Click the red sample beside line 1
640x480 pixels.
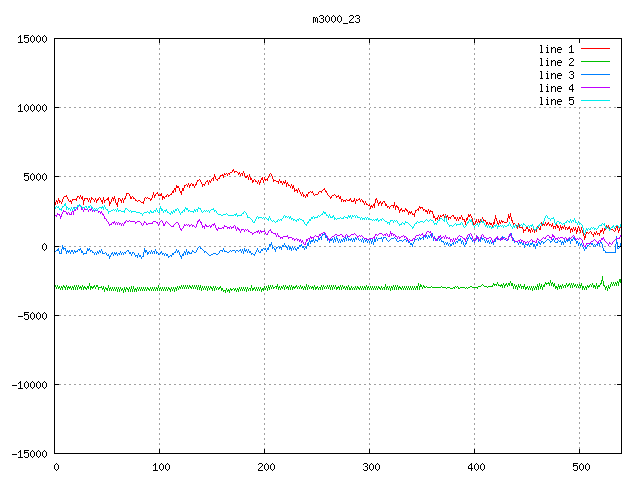pos(595,49)
